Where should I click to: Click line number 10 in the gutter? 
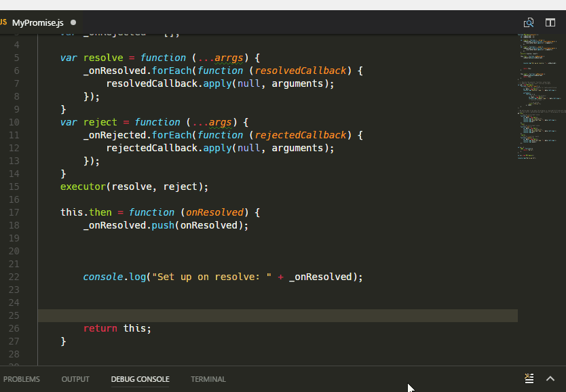14,122
